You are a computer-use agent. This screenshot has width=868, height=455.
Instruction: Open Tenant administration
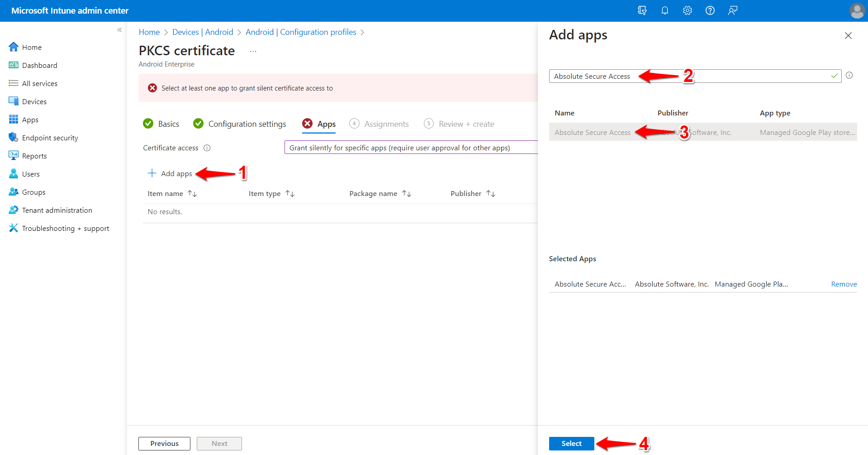point(57,210)
